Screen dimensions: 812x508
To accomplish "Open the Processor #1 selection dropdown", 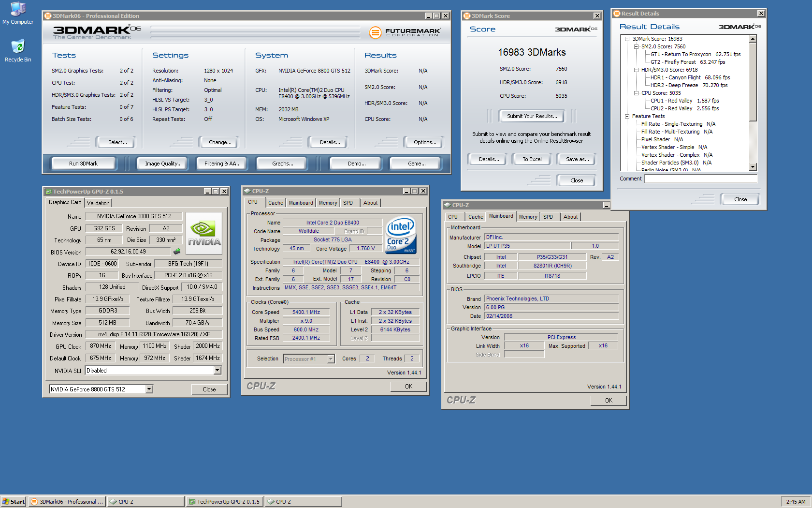I will pos(331,359).
